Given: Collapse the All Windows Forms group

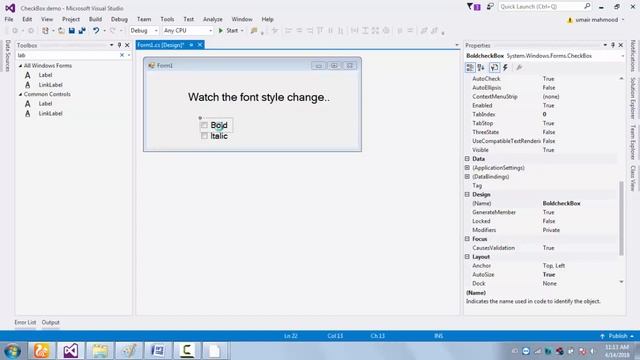Looking at the screenshot, I should pos(20,66).
